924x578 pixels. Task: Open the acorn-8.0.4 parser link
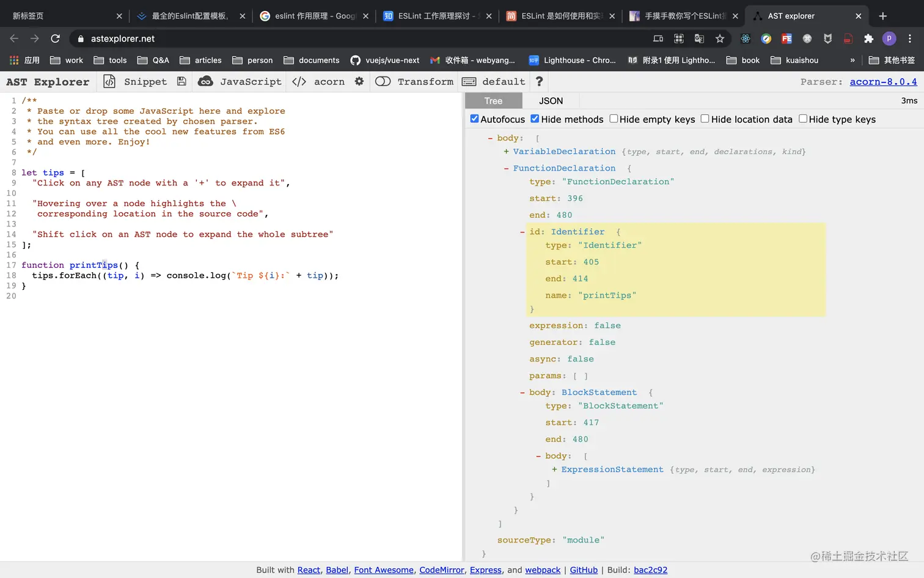tap(883, 81)
